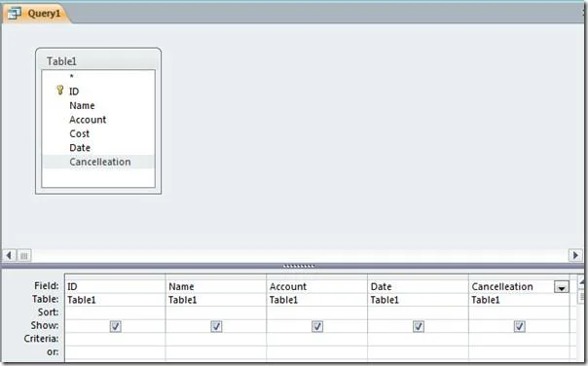
Task: Select the Cancelleation field in Table1 list
Action: point(98,162)
